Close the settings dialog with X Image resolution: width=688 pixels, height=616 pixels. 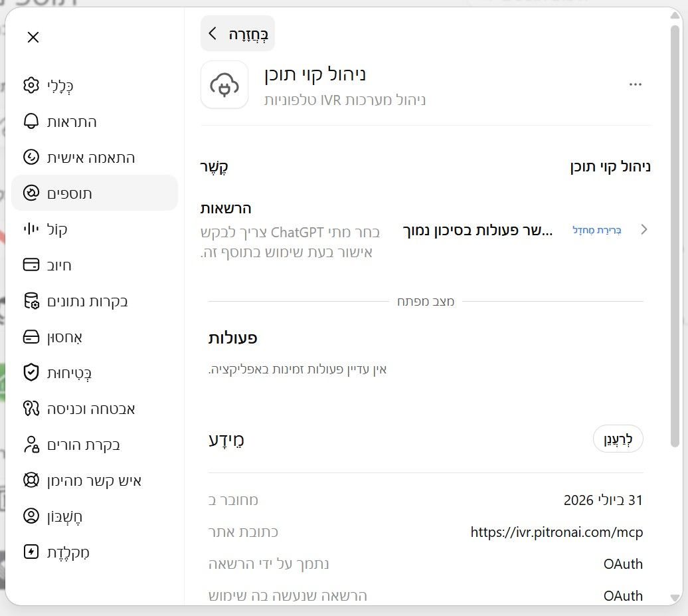(x=33, y=37)
